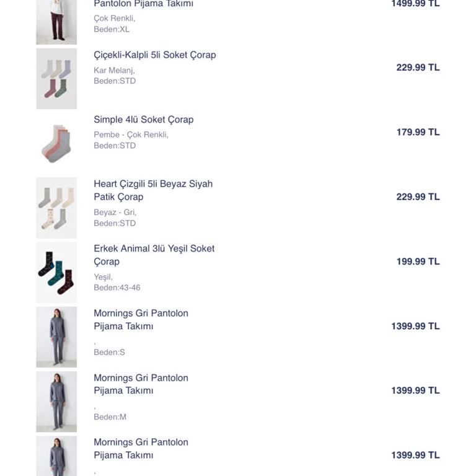Click the size S Mornings Gri pajama thumbnail
Image resolution: width=476 pixels, height=476 pixels.
pyautogui.click(x=56, y=337)
